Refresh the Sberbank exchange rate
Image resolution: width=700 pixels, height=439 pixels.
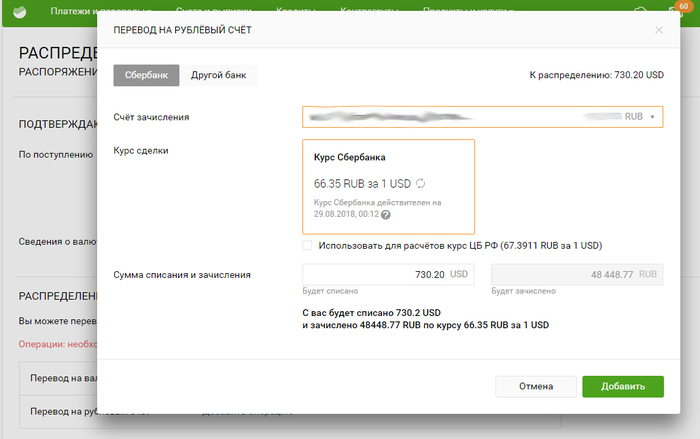(421, 183)
